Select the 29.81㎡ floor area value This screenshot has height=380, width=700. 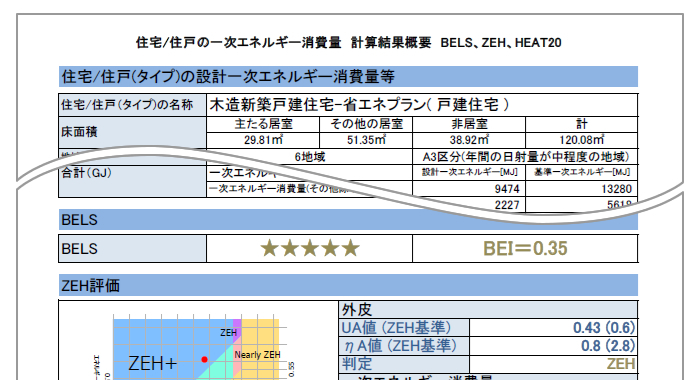point(263,140)
